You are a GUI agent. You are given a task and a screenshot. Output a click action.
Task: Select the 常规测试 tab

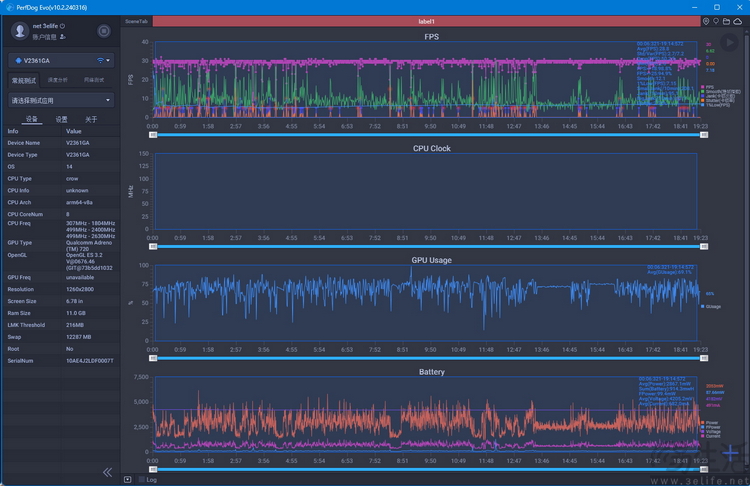[x=24, y=80]
